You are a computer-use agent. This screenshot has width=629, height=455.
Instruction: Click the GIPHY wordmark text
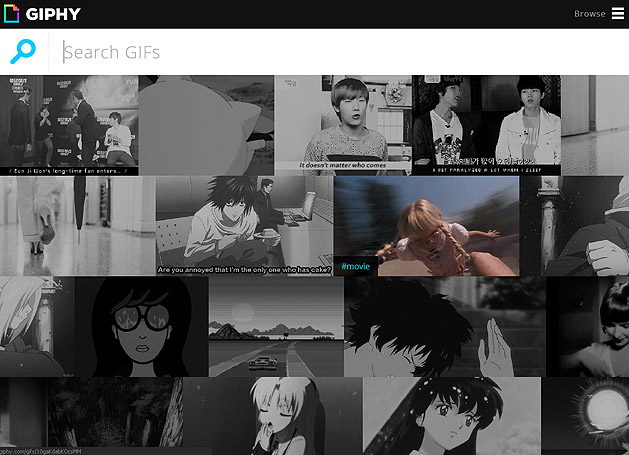(53, 14)
